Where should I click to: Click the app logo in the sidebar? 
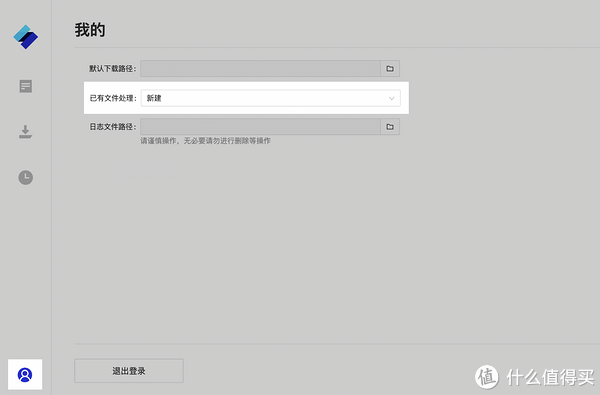[26, 37]
